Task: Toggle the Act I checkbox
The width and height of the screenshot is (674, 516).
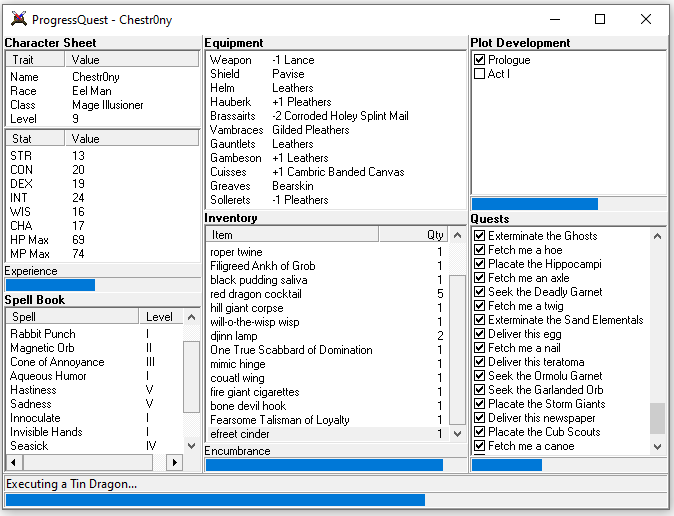Action: pyautogui.click(x=479, y=74)
